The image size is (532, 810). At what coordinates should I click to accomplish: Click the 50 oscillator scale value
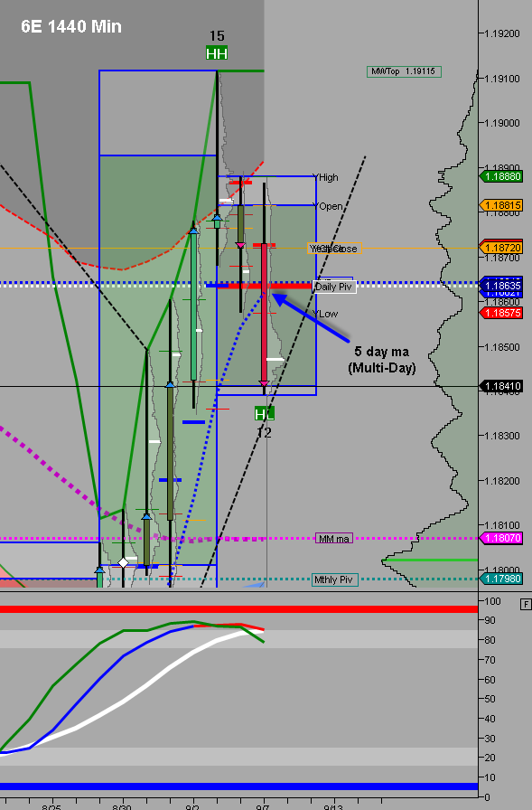coord(490,699)
